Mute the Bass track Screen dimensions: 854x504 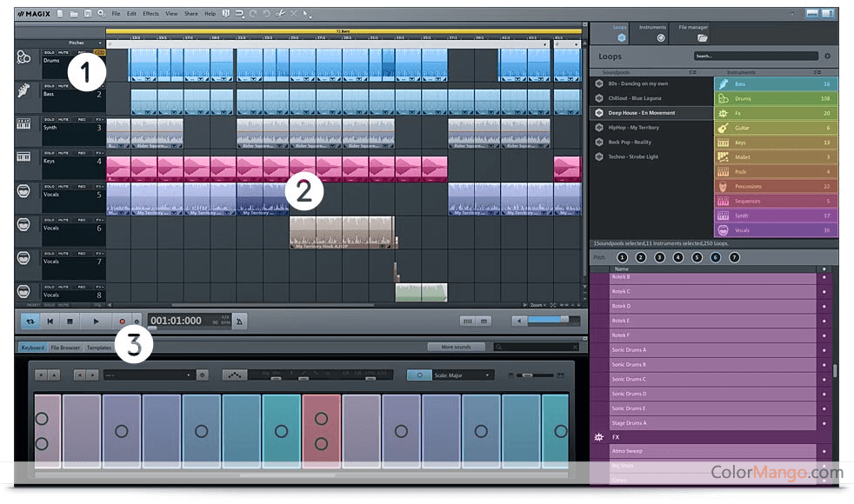(x=63, y=86)
